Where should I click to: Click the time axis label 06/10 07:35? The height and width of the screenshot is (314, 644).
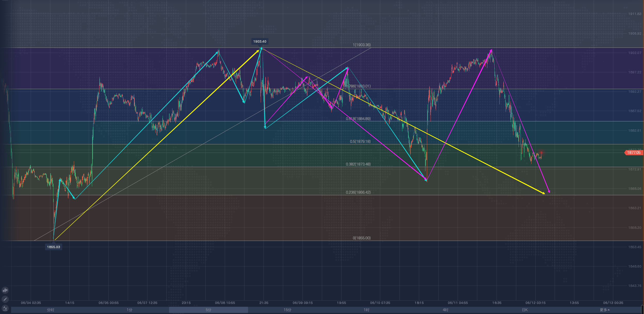tap(380, 303)
